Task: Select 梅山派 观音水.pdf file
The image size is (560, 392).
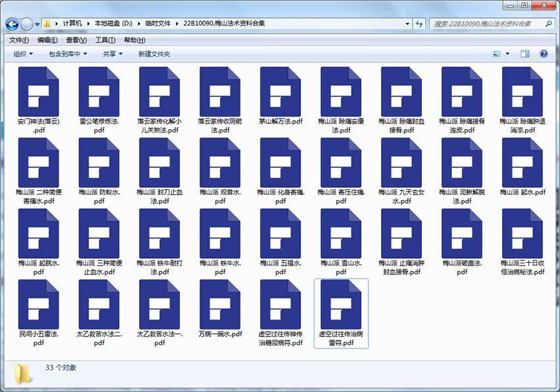Action: tap(220, 171)
